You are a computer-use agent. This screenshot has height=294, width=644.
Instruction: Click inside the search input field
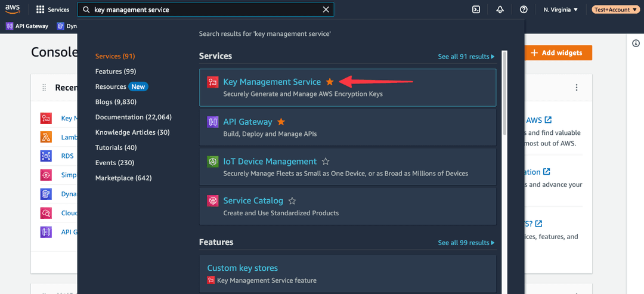[x=203, y=10]
